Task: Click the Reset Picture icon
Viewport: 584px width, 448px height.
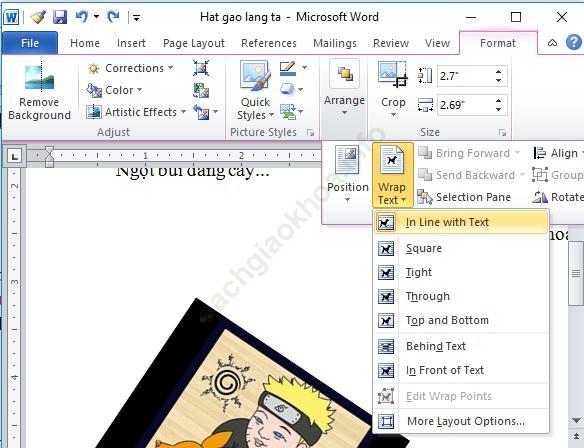Action: click(x=201, y=112)
